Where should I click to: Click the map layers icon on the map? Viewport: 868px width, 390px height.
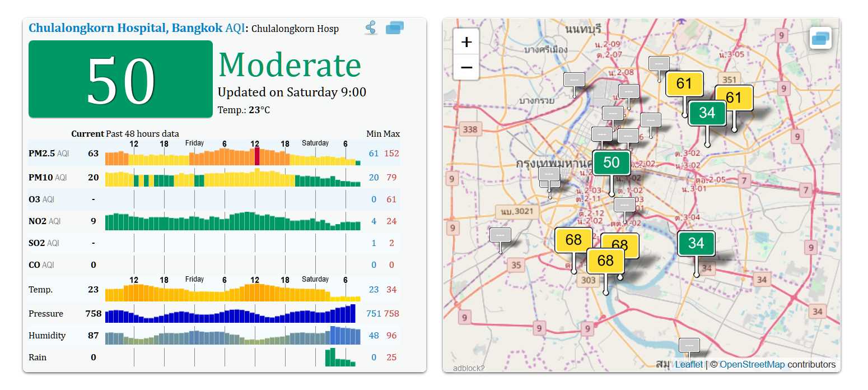pyautogui.click(x=820, y=38)
